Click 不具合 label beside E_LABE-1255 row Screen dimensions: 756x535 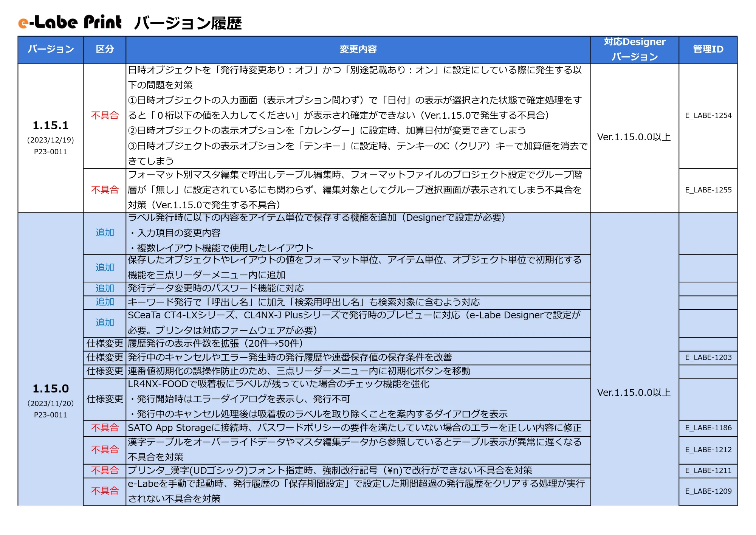(x=105, y=189)
